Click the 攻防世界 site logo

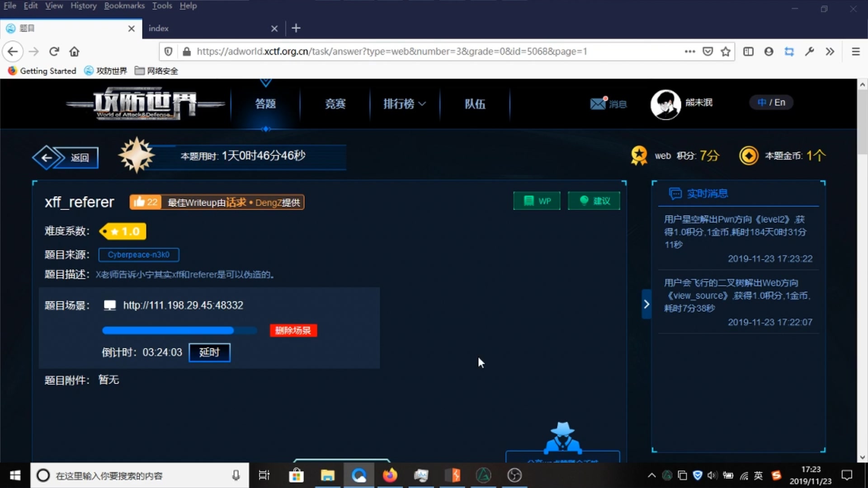(145, 104)
